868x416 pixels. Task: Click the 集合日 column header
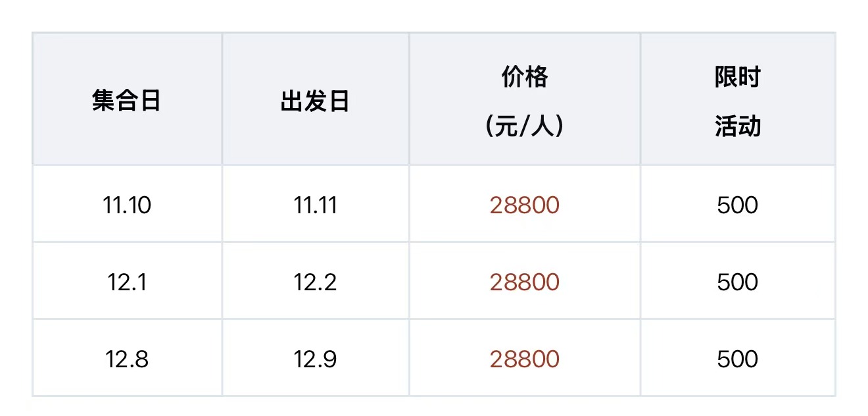point(127,101)
